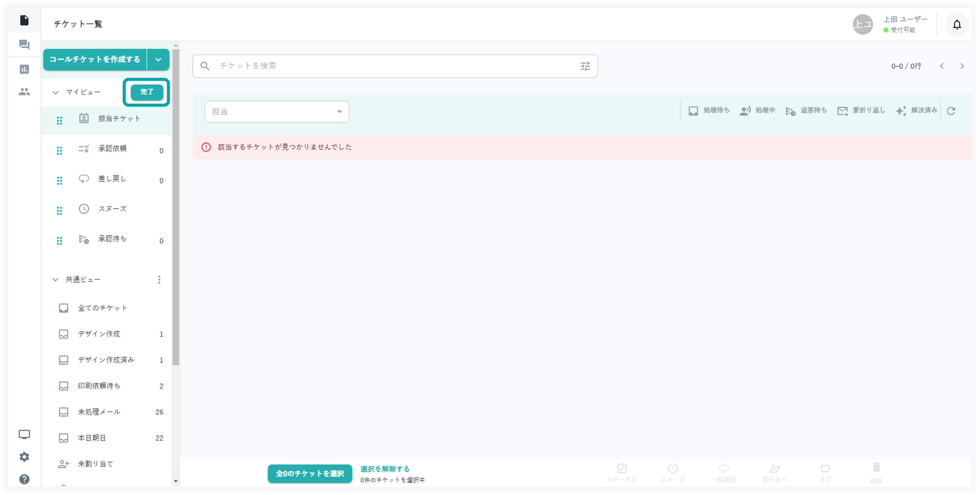Open the settings gear icon
Image resolution: width=980 pixels, height=495 pixels.
click(x=24, y=457)
